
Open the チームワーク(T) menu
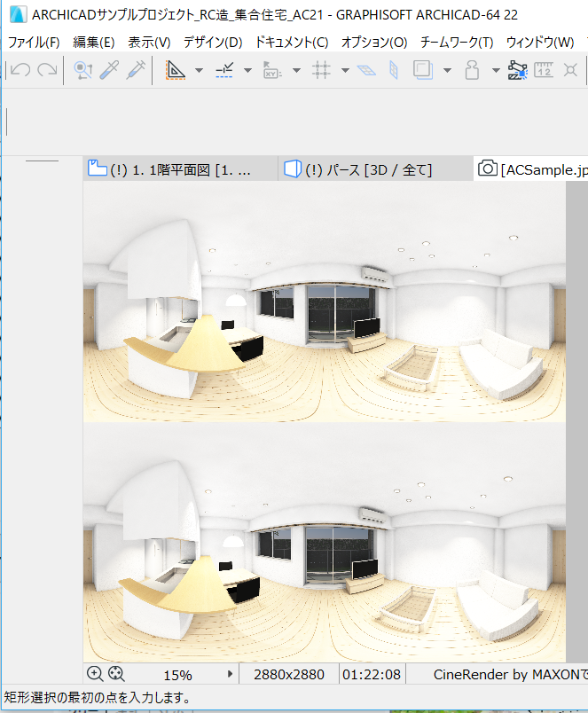[x=457, y=43]
